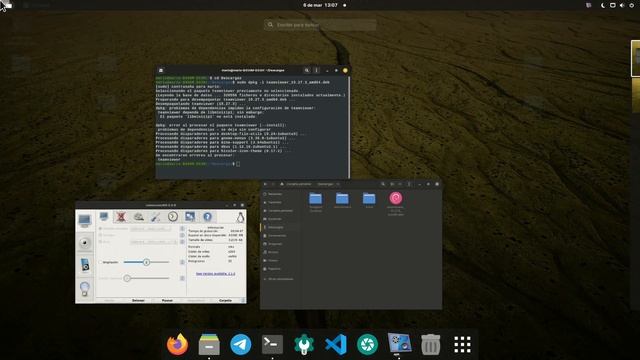Open the help button beside Ampliación slider

coord(182,262)
